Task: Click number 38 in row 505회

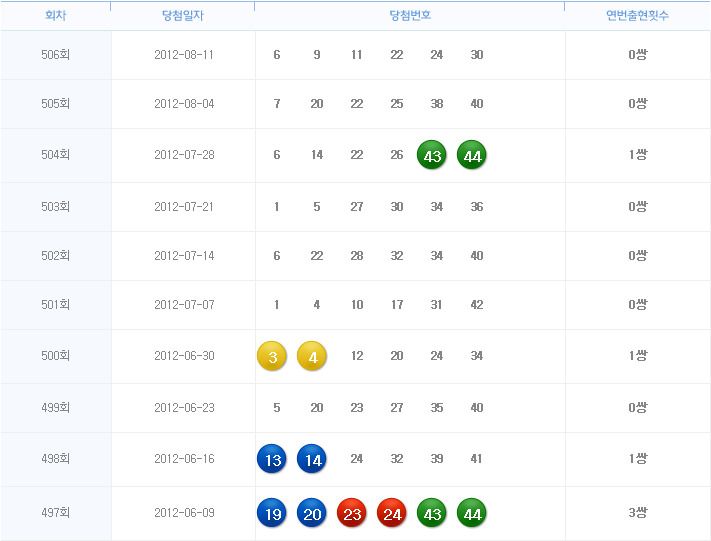Action: (437, 104)
